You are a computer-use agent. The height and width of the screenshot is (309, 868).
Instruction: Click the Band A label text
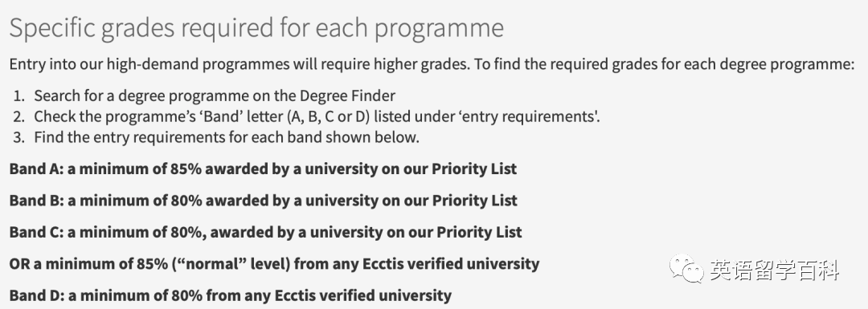(x=35, y=169)
